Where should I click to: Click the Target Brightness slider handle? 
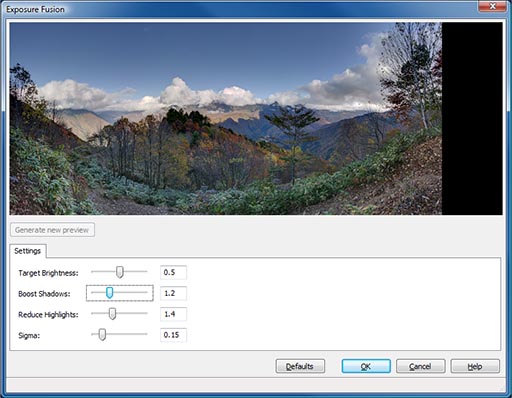click(x=120, y=272)
